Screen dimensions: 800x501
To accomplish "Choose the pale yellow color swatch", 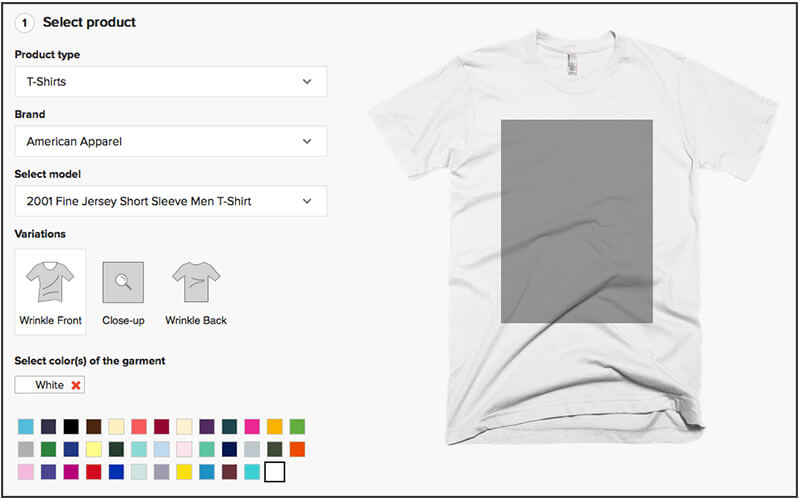I will click(x=94, y=449).
